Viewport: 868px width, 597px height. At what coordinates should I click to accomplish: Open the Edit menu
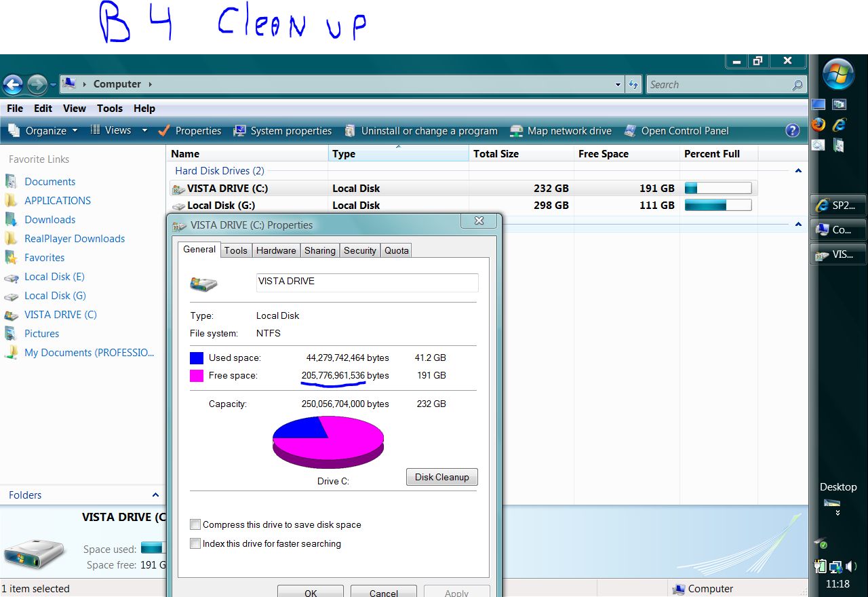pyautogui.click(x=43, y=109)
